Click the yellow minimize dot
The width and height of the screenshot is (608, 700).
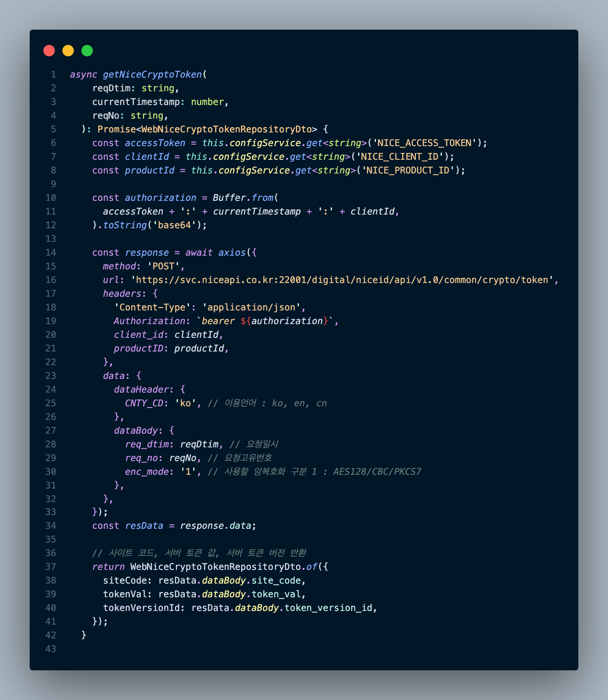point(68,51)
